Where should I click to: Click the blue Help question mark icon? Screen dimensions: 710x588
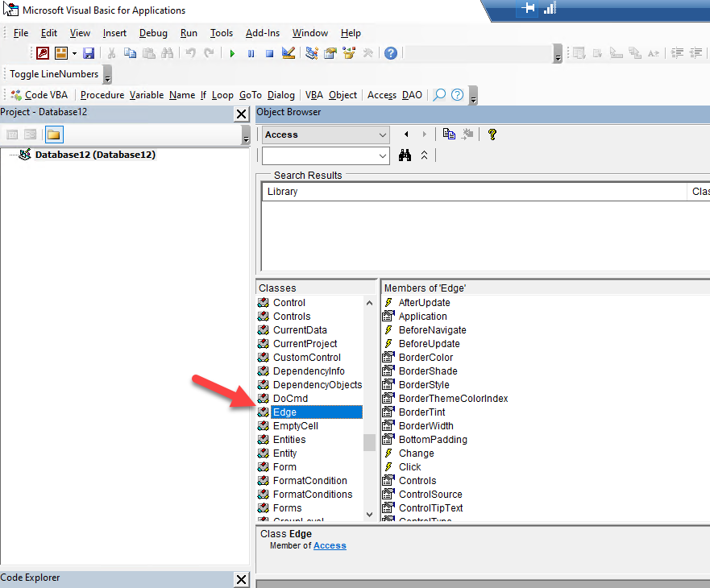point(391,53)
